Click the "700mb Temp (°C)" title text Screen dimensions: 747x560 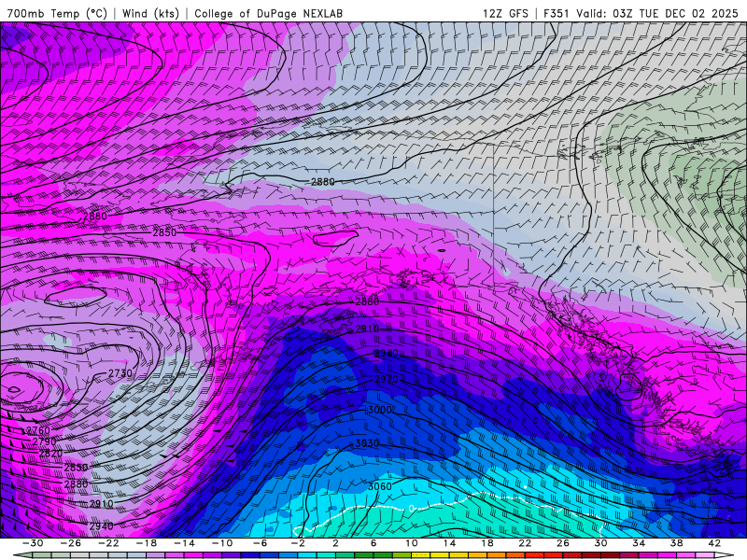pos(57,13)
